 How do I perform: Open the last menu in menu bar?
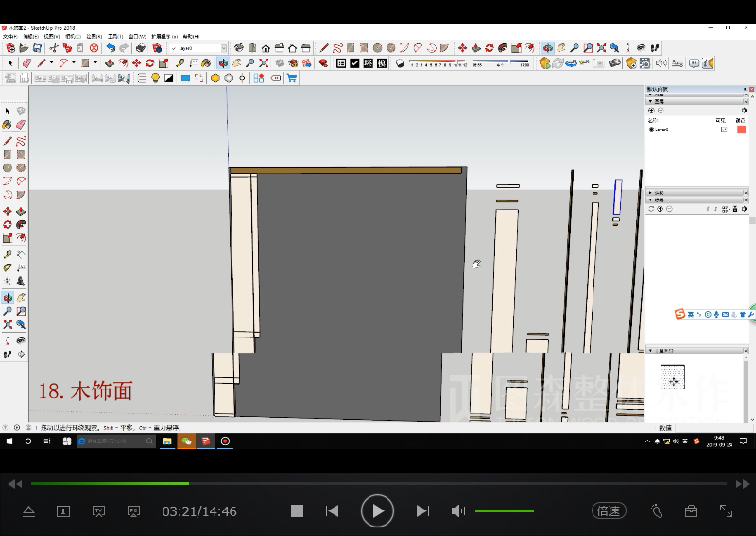click(x=191, y=36)
